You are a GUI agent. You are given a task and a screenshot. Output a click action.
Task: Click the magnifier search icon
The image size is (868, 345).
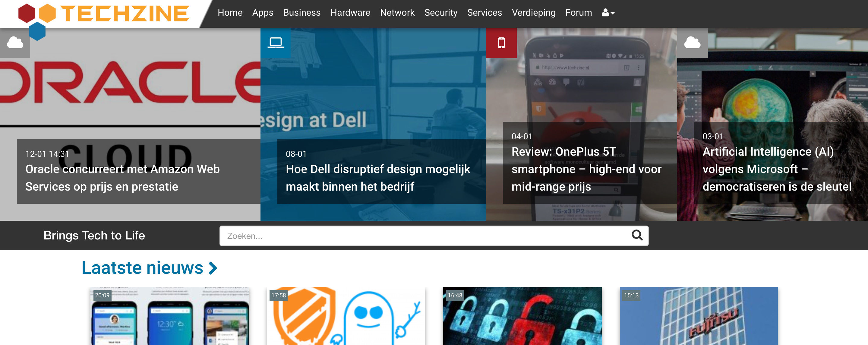click(x=637, y=235)
